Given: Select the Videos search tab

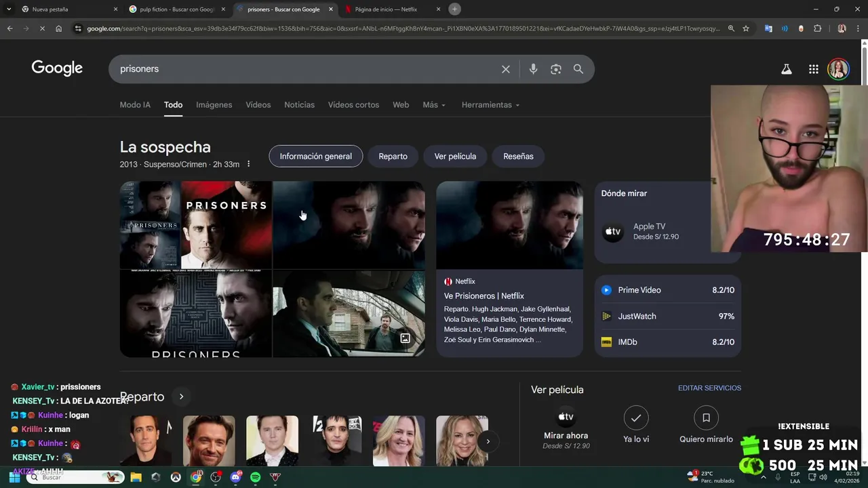Looking at the screenshot, I should point(258,105).
